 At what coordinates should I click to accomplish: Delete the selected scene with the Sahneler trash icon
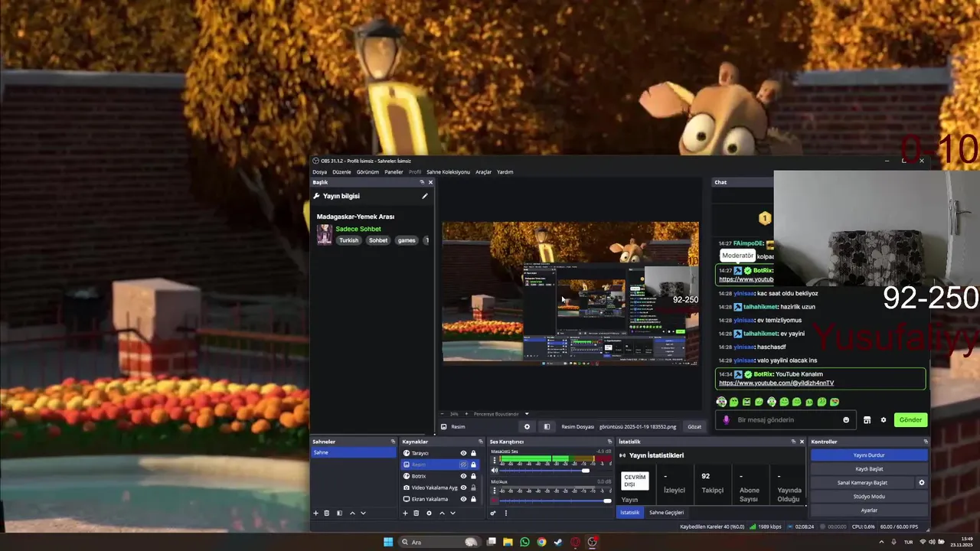point(327,513)
